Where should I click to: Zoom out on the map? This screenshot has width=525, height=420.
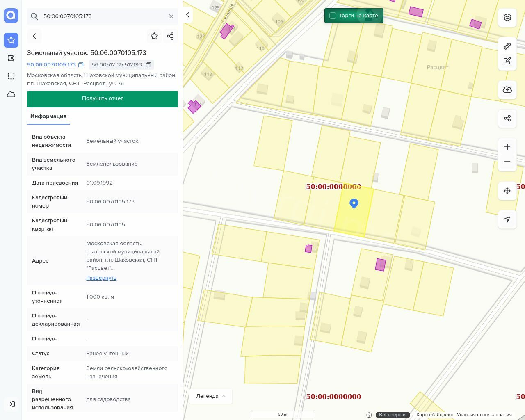(507, 162)
